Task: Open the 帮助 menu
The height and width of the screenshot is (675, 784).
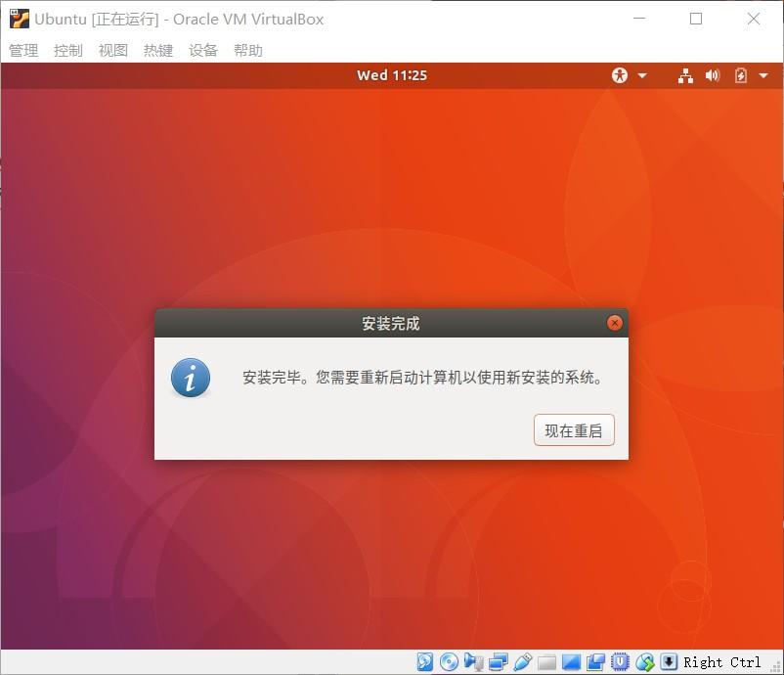Action: 248,50
